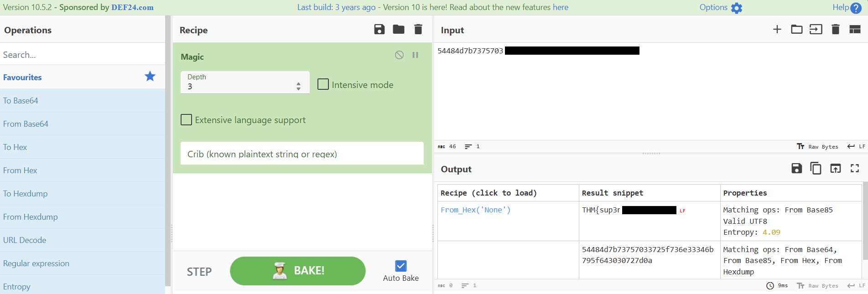868x294 pixels.
Task: Focus the operations Search field
Action: pyautogui.click(x=83, y=55)
